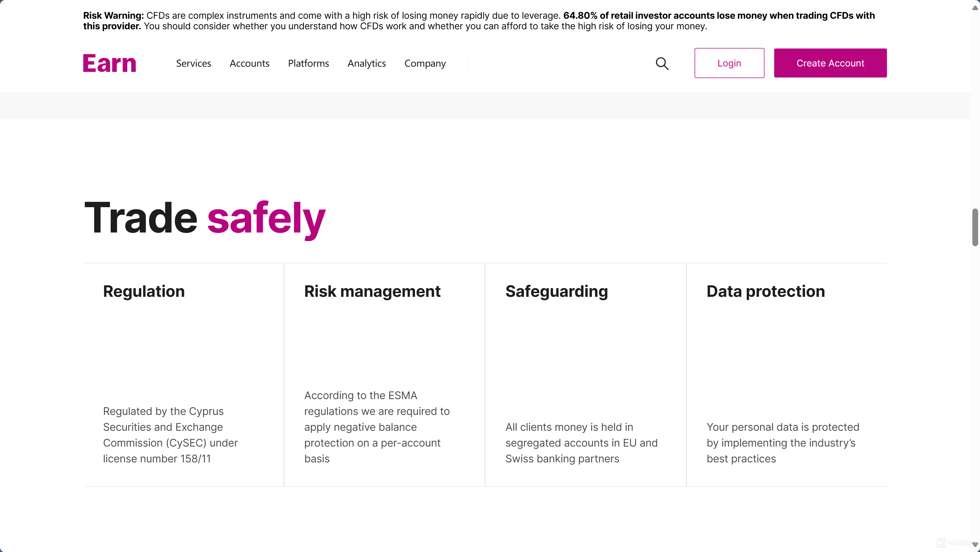980x552 pixels.
Task: Select the Regulation card heading
Action: coord(144,291)
